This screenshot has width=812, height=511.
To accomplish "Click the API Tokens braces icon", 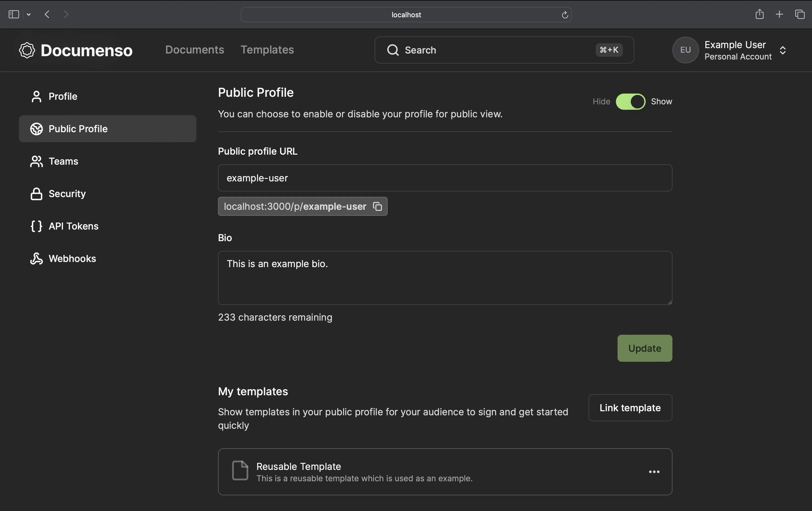I will tap(37, 226).
